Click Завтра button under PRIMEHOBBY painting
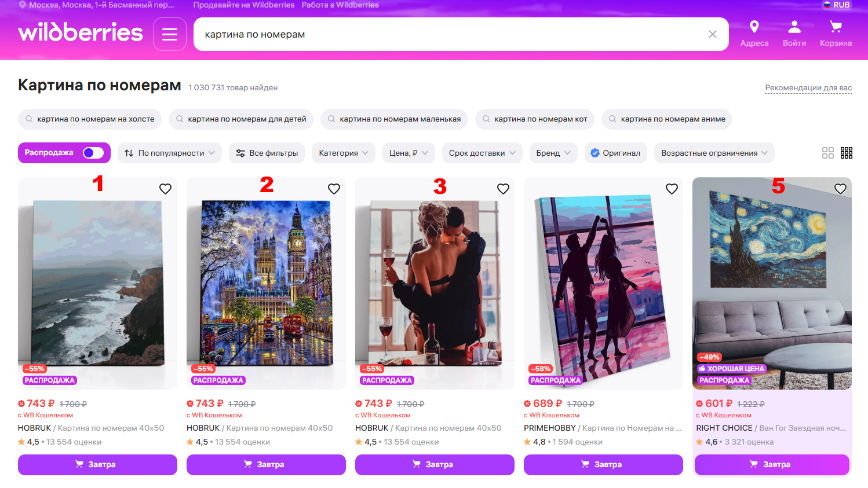Viewport: 868px width, 488px height. coord(603,464)
